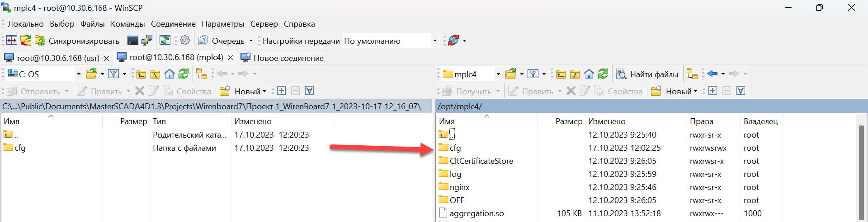
Task: Open the Локально menu
Action: tap(26, 24)
